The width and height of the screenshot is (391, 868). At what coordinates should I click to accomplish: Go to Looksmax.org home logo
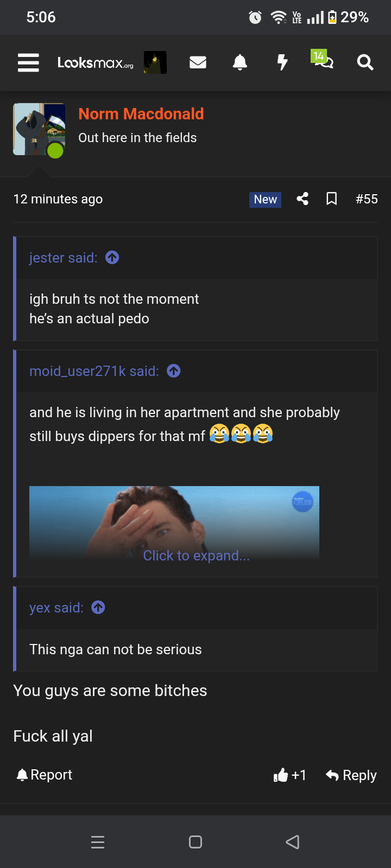95,63
